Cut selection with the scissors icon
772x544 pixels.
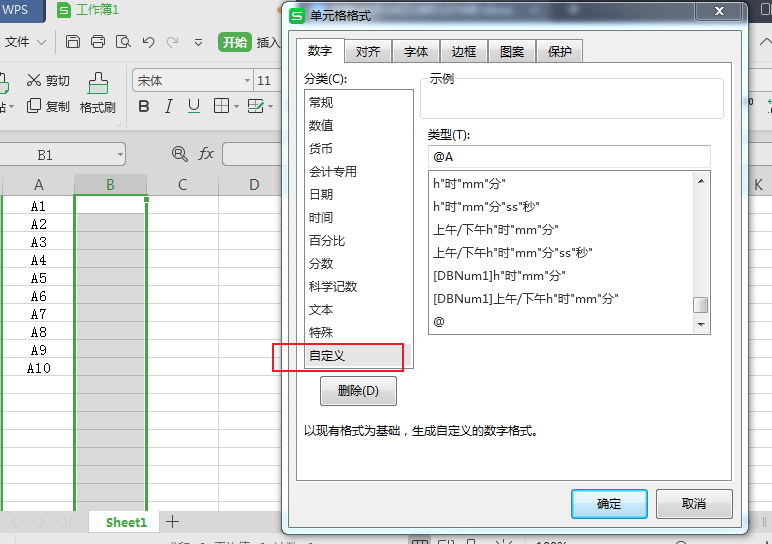click(x=34, y=80)
